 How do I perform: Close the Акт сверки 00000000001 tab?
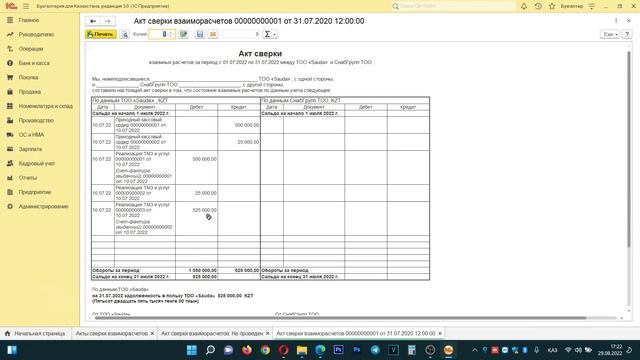point(440,333)
